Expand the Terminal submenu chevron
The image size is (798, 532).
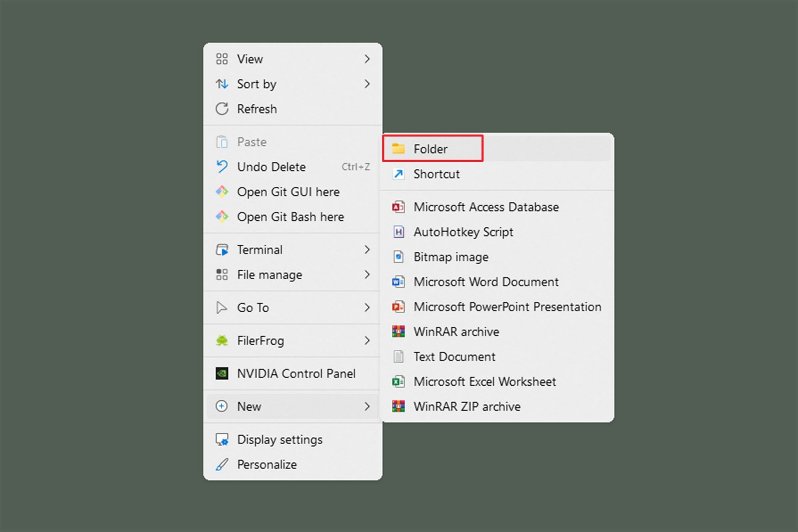point(367,249)
